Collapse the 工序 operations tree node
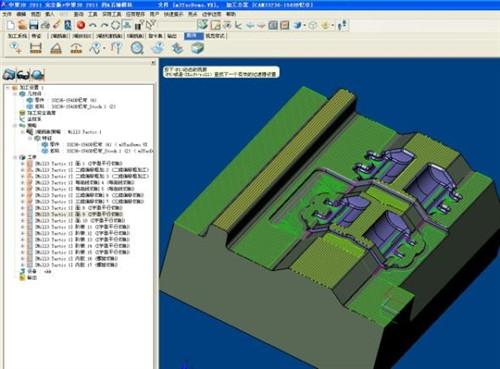The width and height of the screenshot is (500, 369). (16, 157)
